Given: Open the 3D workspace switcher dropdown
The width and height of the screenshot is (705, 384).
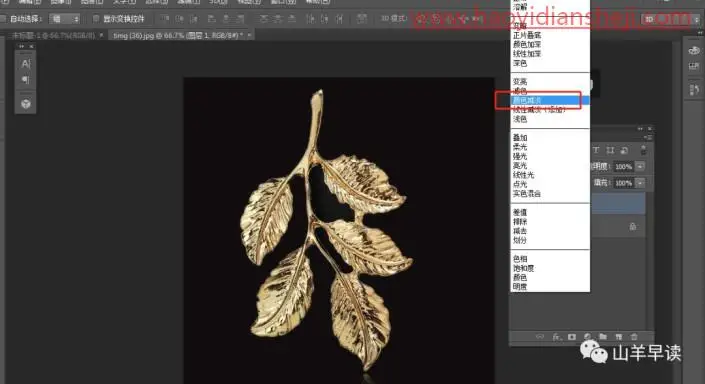Looking at the screenshot, I should click(x=669, y=19).
